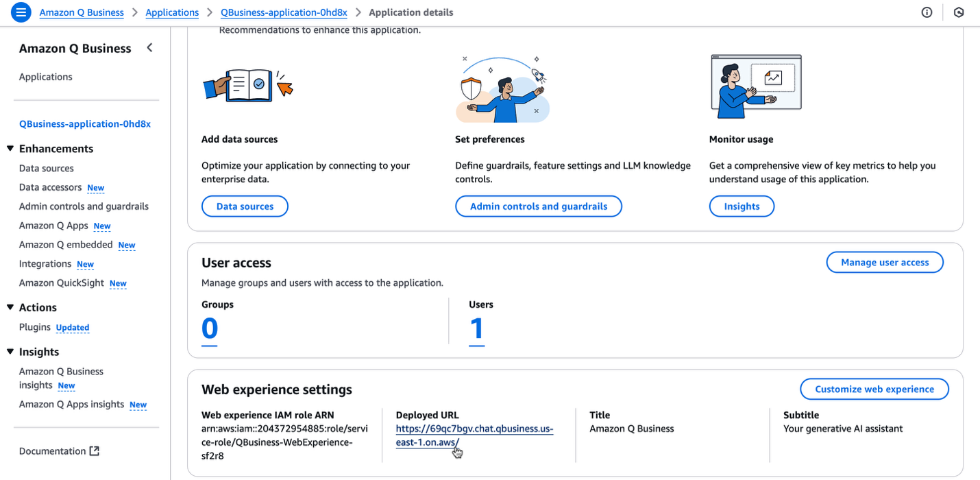Click the Data sources button
Image resolution: width=980 pixels, height=480 pixels.
[245, 206]
